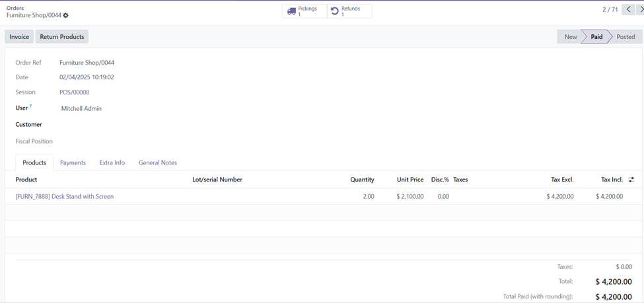Open the Refunds smart button
Screen dimensions: 644x303
(x=349, y=11)
